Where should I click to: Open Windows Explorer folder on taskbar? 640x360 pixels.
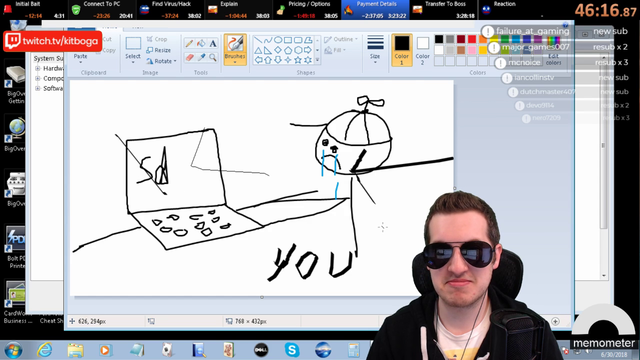coord(76,350)
